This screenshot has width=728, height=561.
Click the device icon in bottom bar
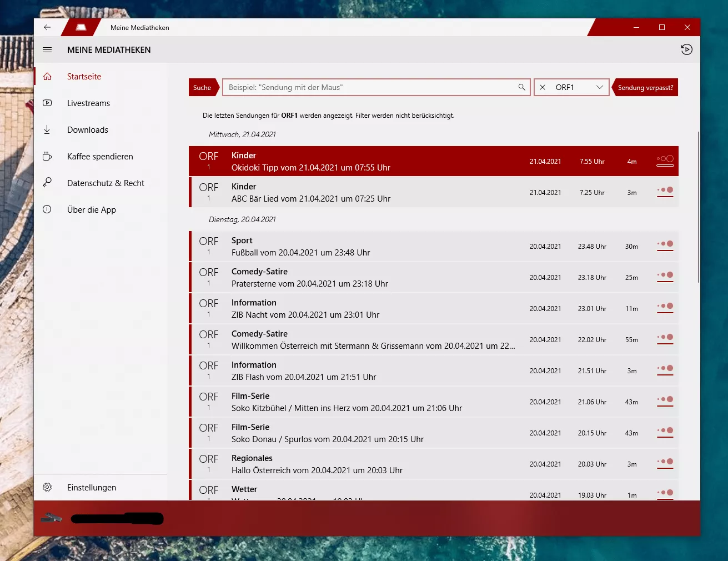(52, 518)
